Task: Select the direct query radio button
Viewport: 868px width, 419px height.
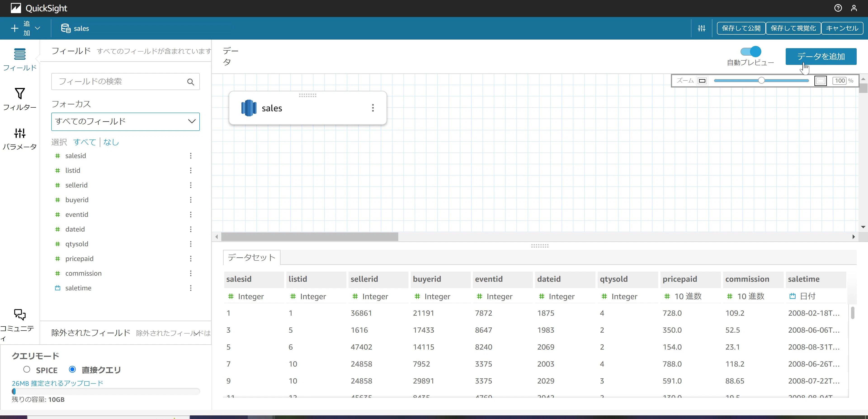Action: [x=72, y=369]
